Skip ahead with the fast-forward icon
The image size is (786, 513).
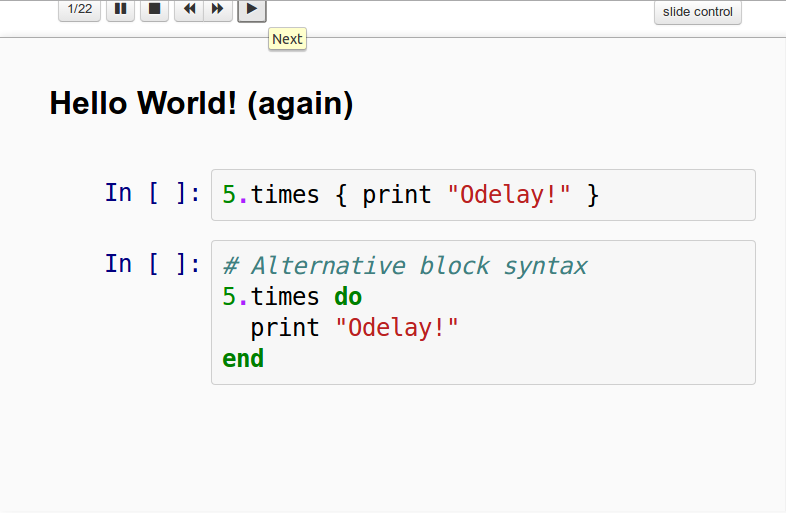pos(218,9)
